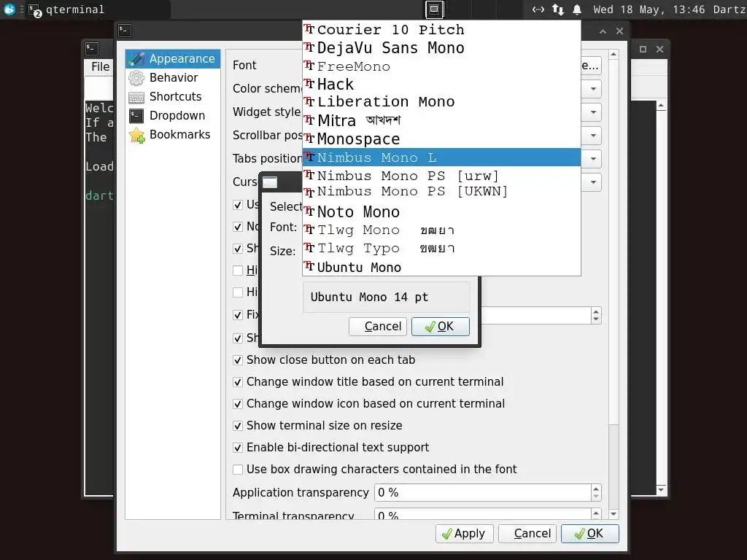Click the system menu logo in panel
747x560 pixels.
coord(9,9)
